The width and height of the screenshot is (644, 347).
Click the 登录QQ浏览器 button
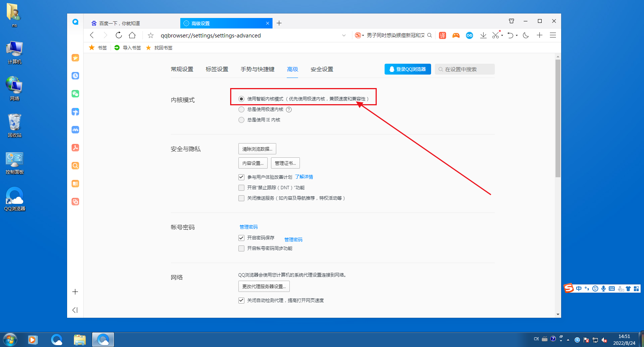[x=408, y=69]
